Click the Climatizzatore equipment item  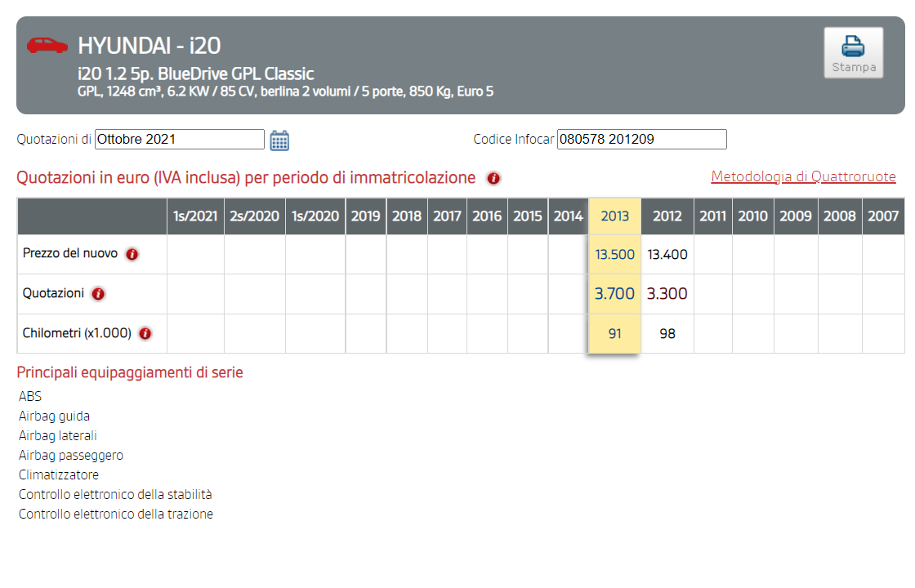tap(59, 474)
